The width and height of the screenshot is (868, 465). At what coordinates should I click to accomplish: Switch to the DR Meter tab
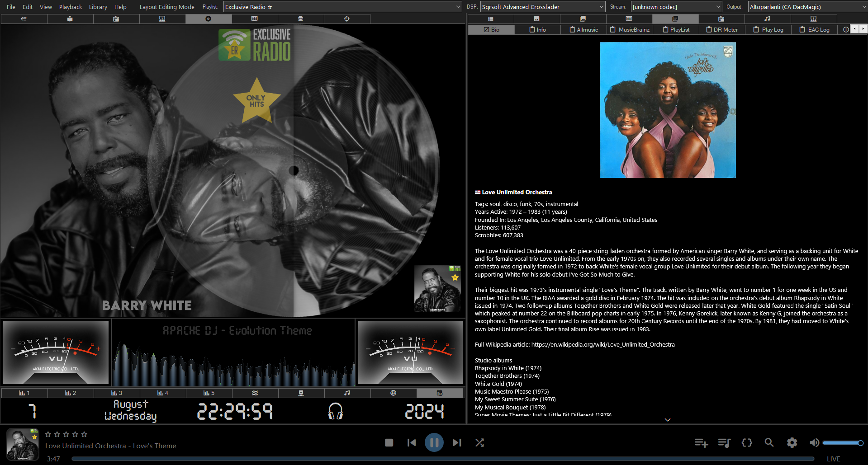click(722, 30)
